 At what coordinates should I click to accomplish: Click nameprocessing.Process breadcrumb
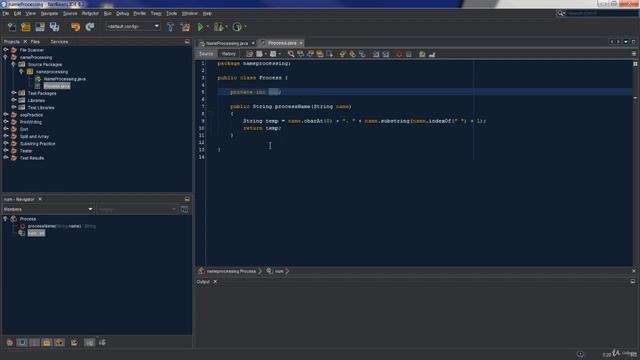[231, 271]
